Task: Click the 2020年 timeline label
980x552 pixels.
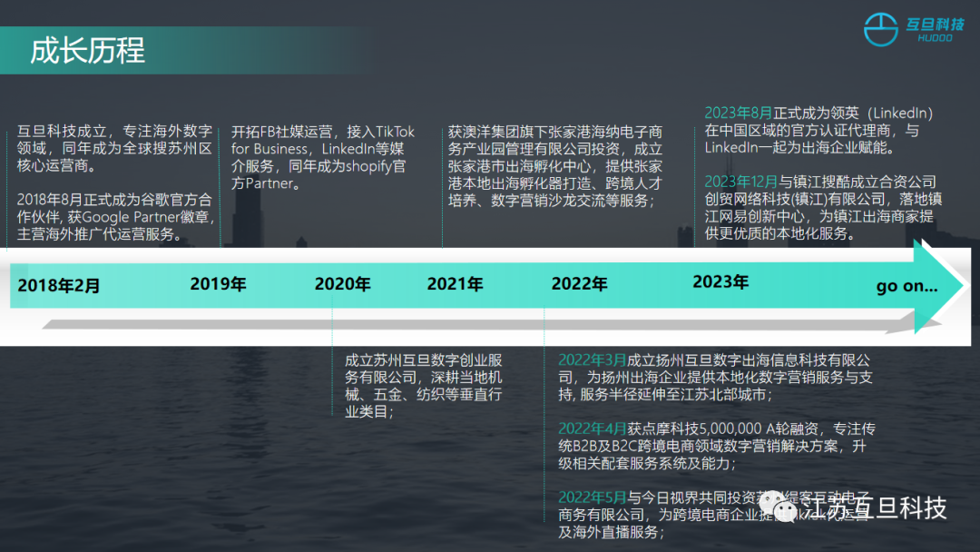Action: [342, 284]
